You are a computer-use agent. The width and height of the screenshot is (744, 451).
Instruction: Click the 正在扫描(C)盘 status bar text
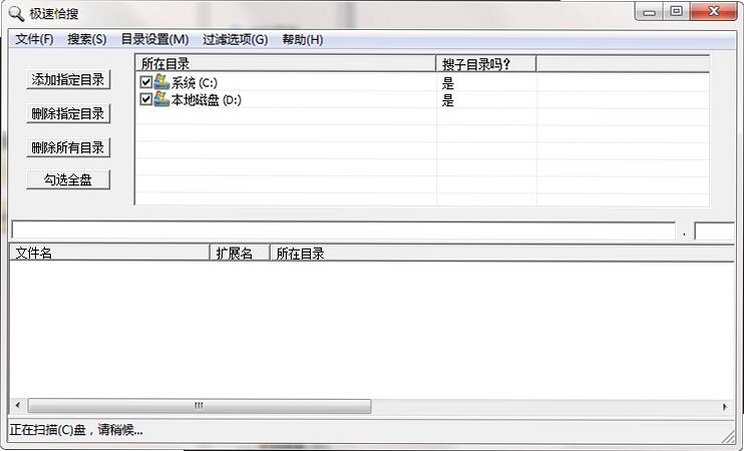tap(76, 430)
